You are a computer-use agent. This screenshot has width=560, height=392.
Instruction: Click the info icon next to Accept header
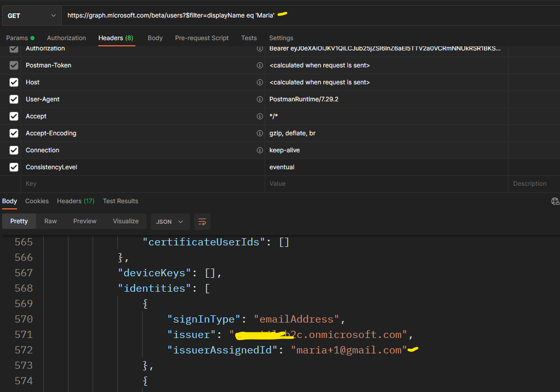coord(260,116)
